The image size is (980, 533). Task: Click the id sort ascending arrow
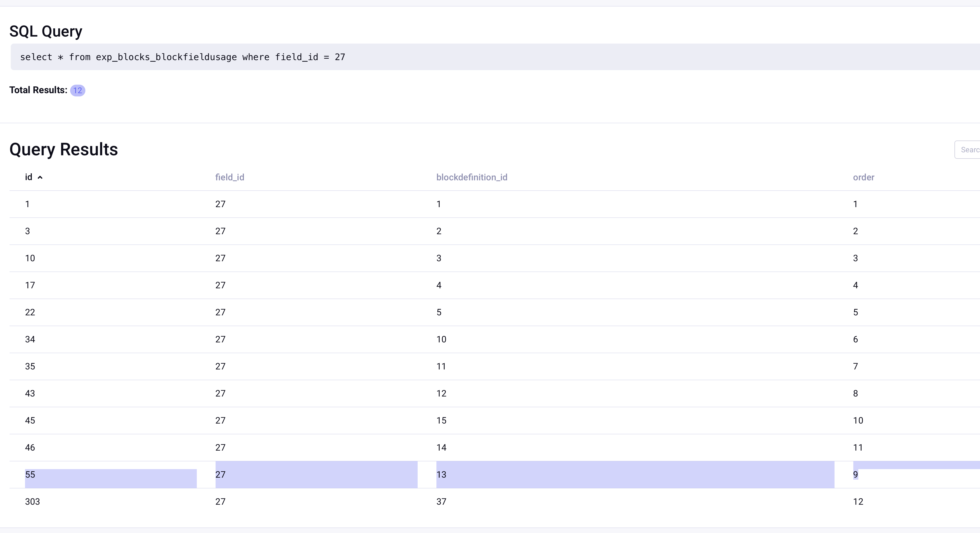pyautogui.click(x=40, y=178)
